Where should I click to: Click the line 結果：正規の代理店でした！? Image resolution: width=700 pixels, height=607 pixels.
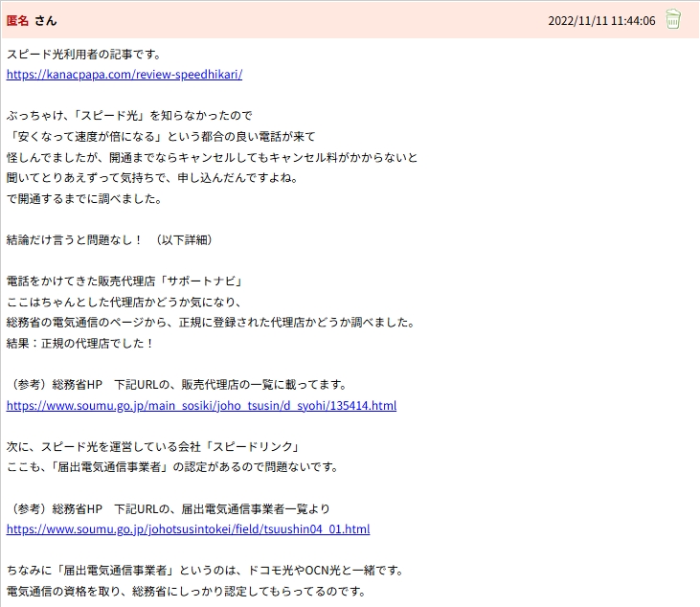tap(80, 343)
